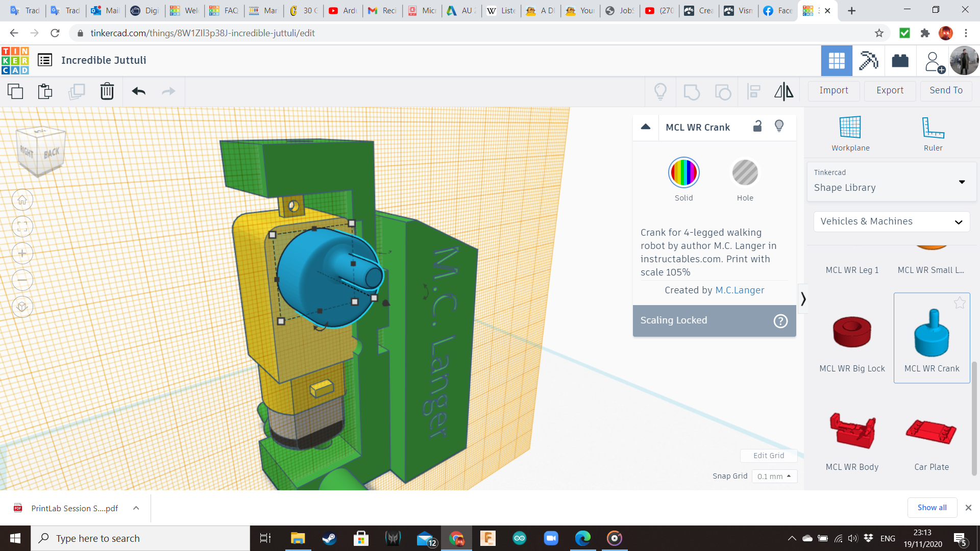Open Vehicles & Machines category dropdown
The image size is (980, 551).
tap(891, 221)
